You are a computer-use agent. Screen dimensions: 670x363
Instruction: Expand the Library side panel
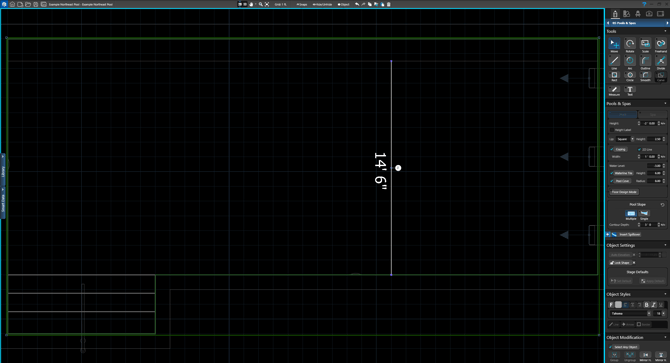(3, 170)
